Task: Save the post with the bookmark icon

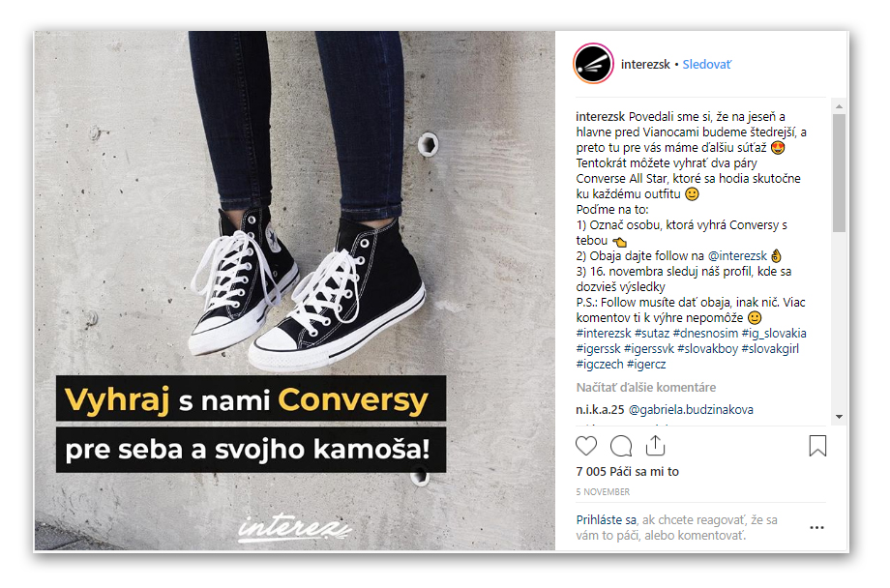Action: point(817,446)
